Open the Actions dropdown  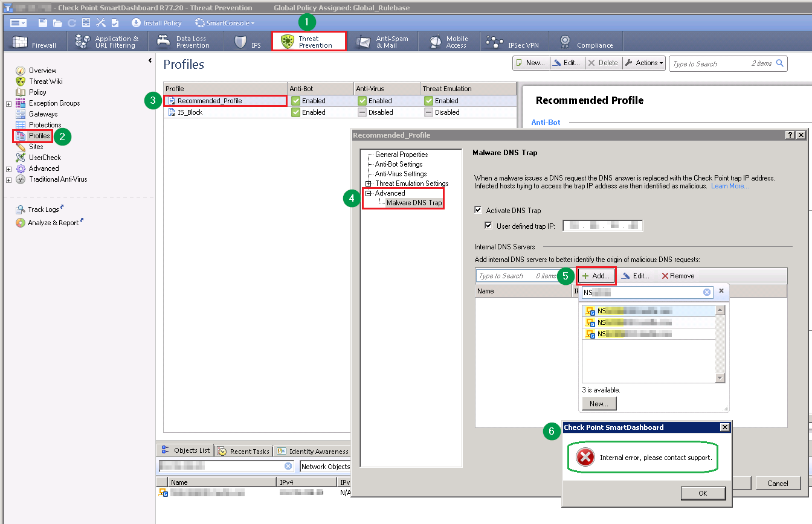[x=644, y=63]
